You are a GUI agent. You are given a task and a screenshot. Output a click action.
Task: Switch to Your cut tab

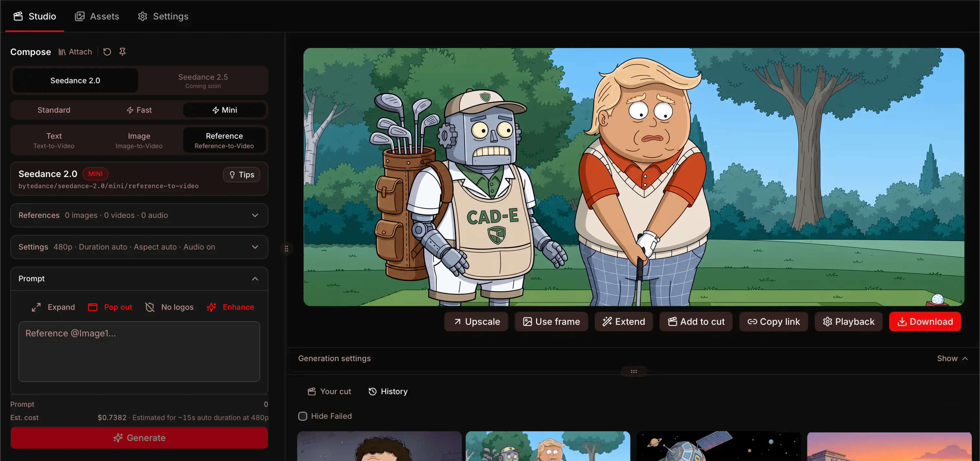[330, 391]
